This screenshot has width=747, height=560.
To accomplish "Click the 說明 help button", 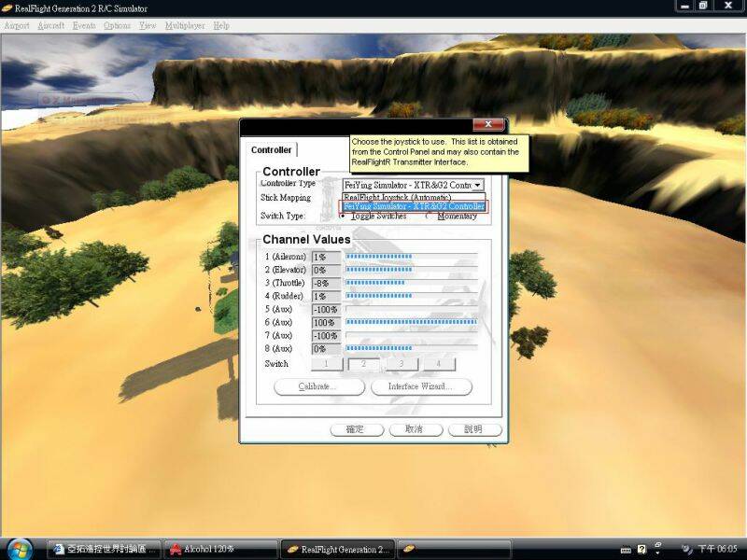I will point(475,429).
